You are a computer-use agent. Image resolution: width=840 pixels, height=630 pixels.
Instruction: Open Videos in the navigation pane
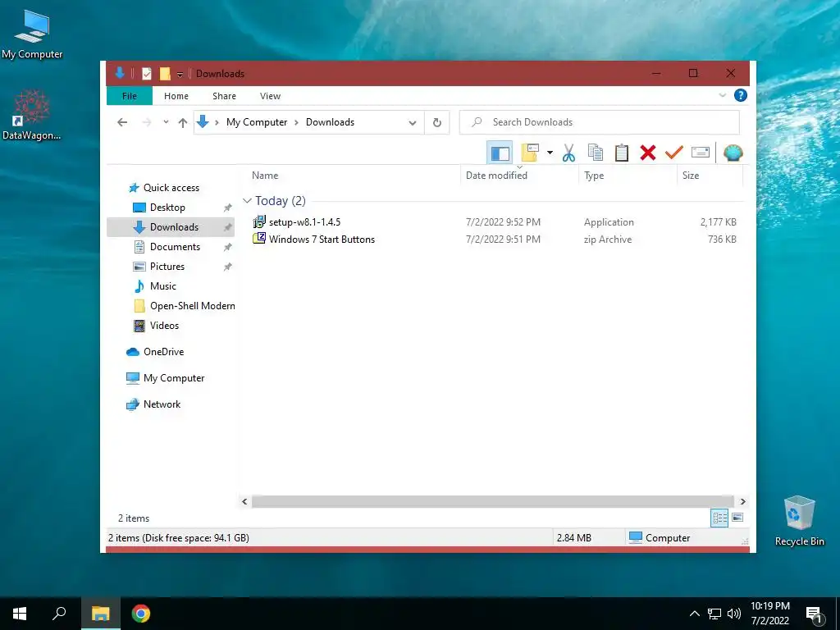click(164, 326)
